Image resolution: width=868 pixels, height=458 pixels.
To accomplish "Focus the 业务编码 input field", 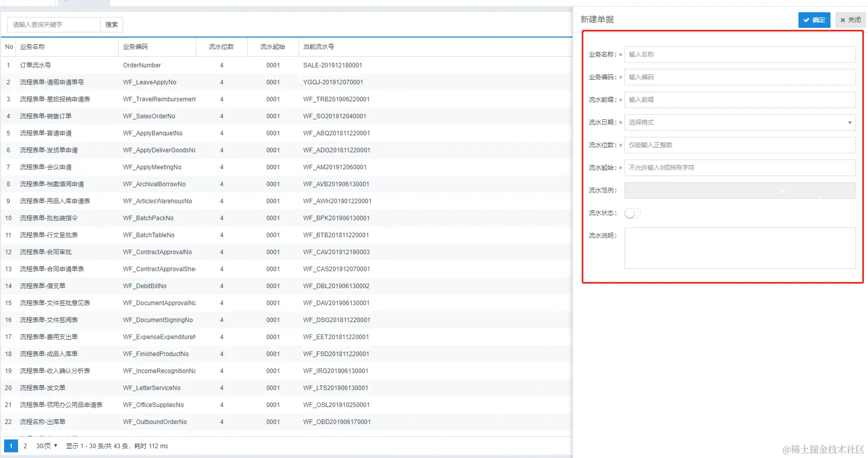I will 740,77.
